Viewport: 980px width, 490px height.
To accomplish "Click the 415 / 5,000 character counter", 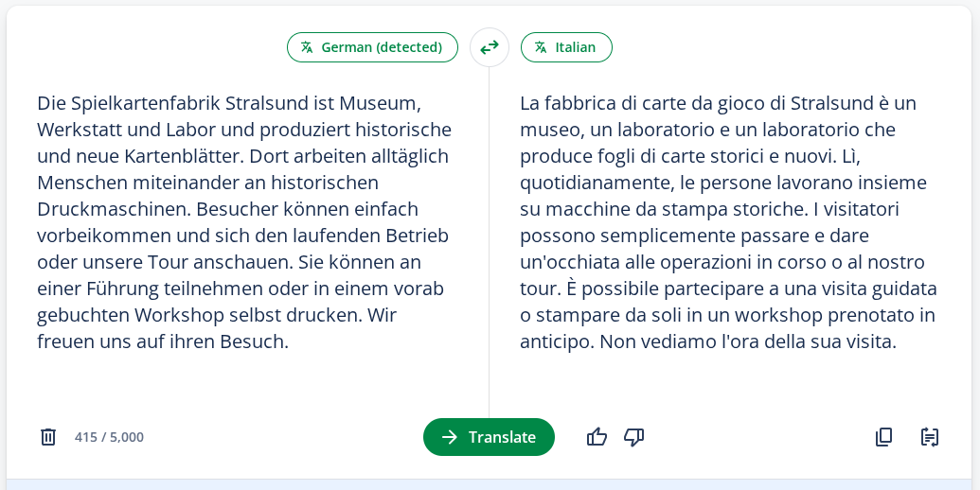I will 109,437.
